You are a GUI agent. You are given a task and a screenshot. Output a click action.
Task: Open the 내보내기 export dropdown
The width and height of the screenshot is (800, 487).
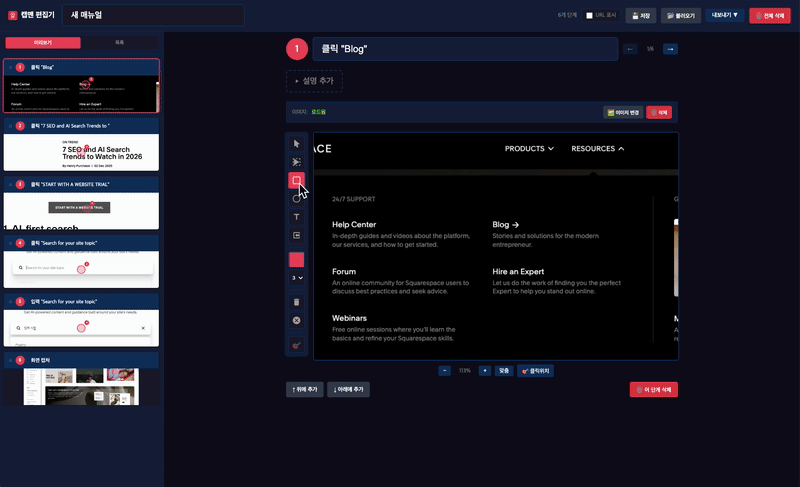click(724, 15)
